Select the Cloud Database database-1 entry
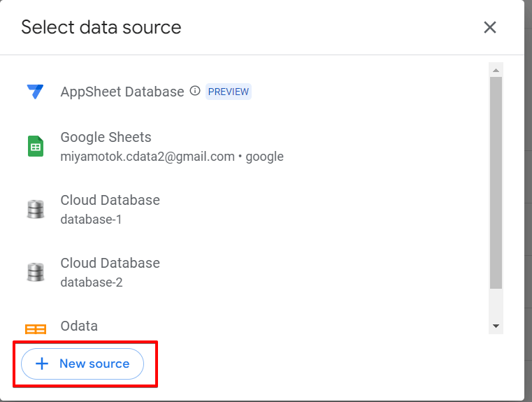 [x=110, y=209]
